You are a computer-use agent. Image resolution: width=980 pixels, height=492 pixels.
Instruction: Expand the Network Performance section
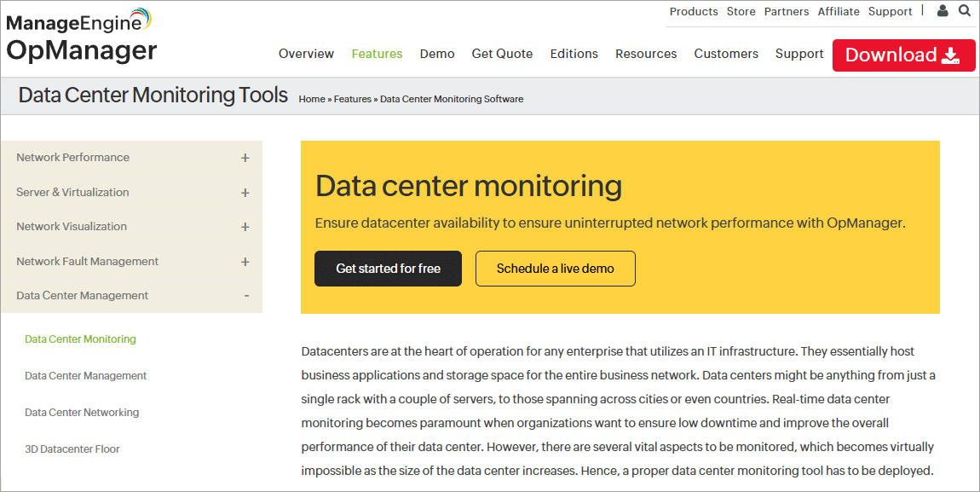click(x=245, y=158)
